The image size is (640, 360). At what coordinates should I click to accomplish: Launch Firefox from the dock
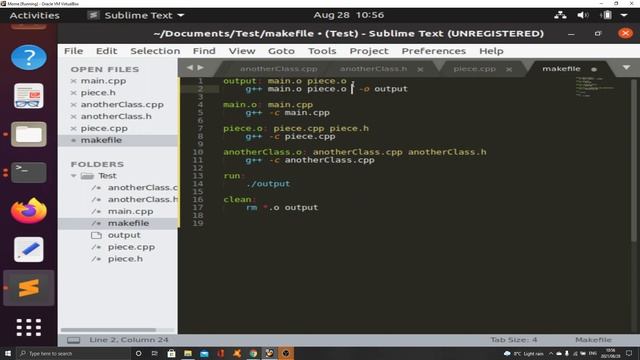29,211
